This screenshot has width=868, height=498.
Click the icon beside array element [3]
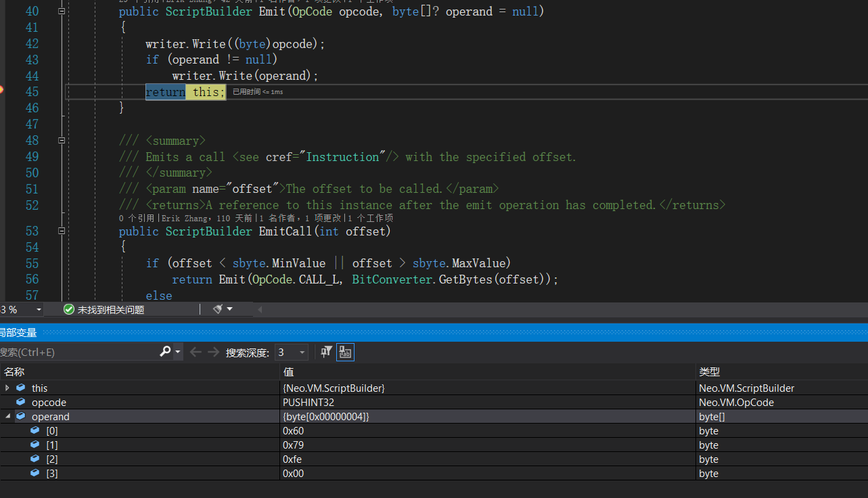(x=35, y=474)
